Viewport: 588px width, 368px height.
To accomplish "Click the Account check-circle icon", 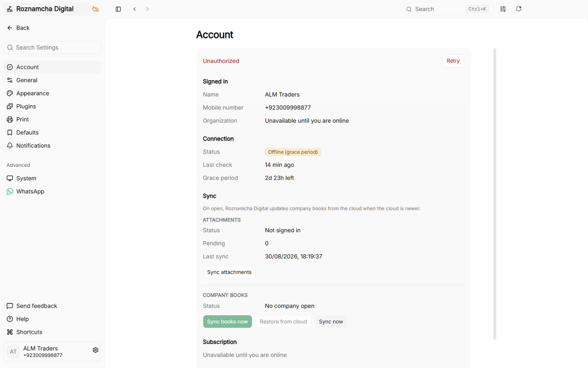I will (x=10, y=67).
